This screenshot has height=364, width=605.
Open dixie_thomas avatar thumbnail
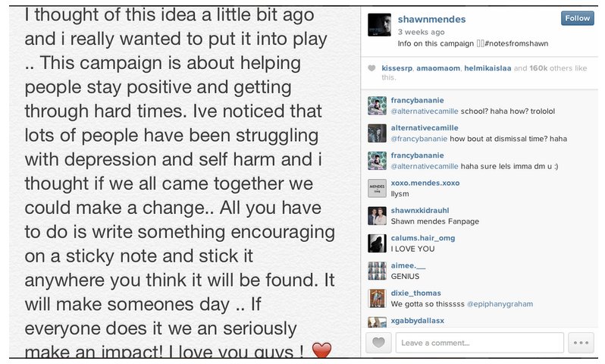pos(377,298)
